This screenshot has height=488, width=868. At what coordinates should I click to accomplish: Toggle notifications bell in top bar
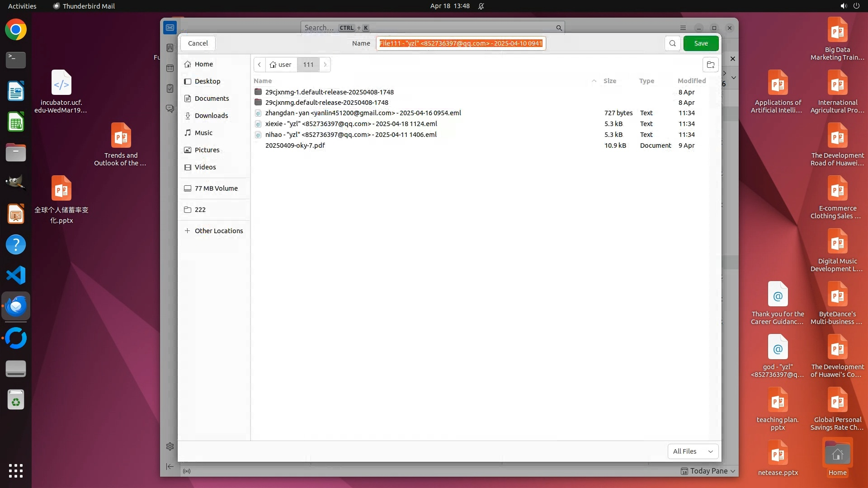click(x=481, y=6)
